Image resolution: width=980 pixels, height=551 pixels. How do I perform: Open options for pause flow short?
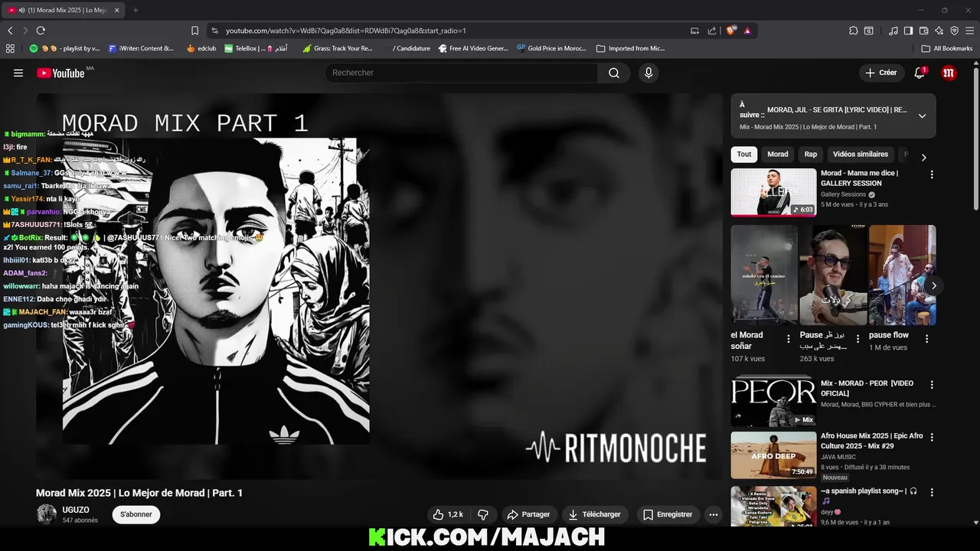coord(926,338)
